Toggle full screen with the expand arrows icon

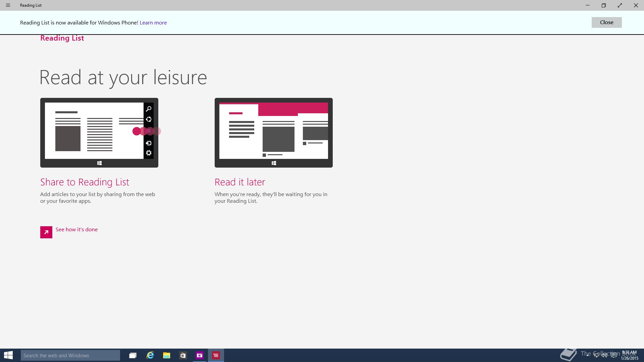point(620,5)
